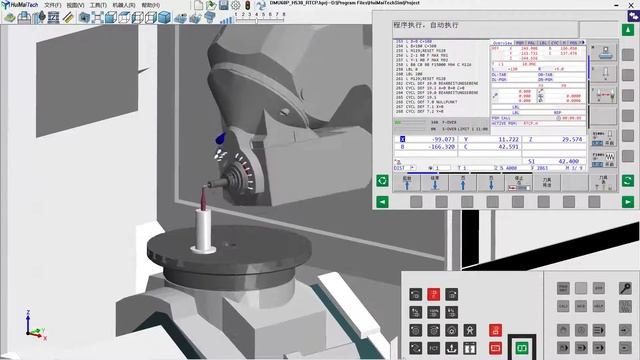Click the green swap arrows key right of the softkeys
The width and height of the screenshot is (640, 360).
click(x=628, y=180)
